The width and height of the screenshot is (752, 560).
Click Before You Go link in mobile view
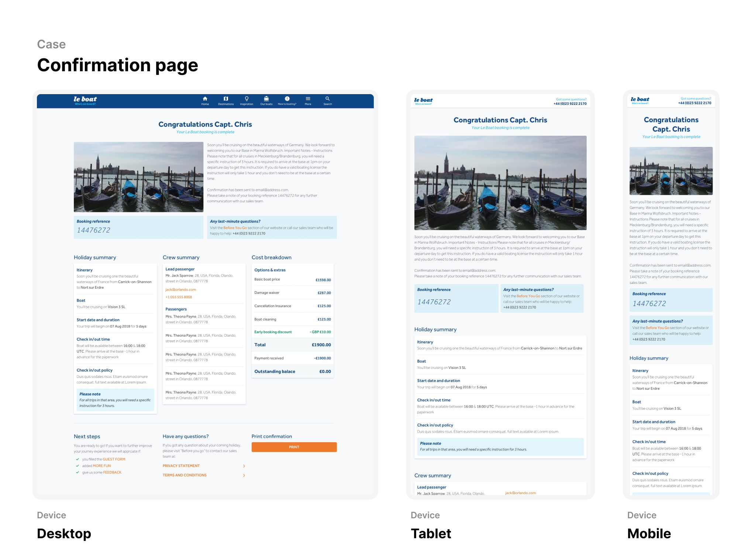click(x=658, y=328)
